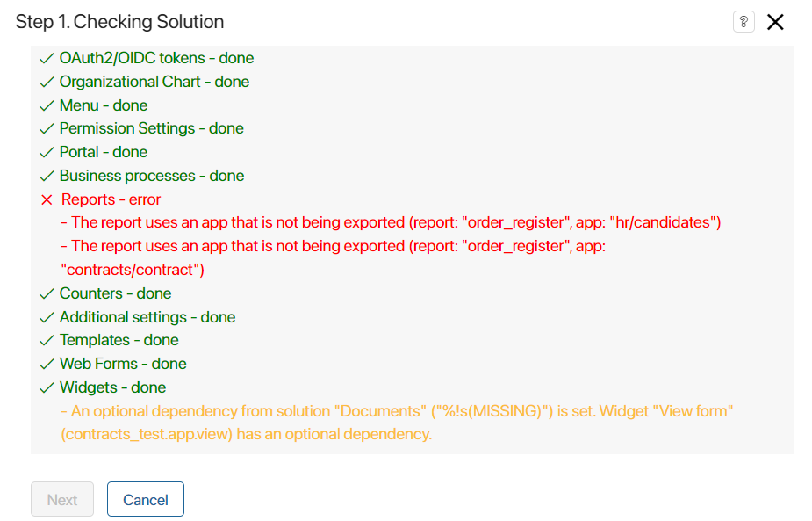Viewport: 812px width, 521px height.
Task: Click the red X icon beside Reports
Action: (x=47, y=199)
